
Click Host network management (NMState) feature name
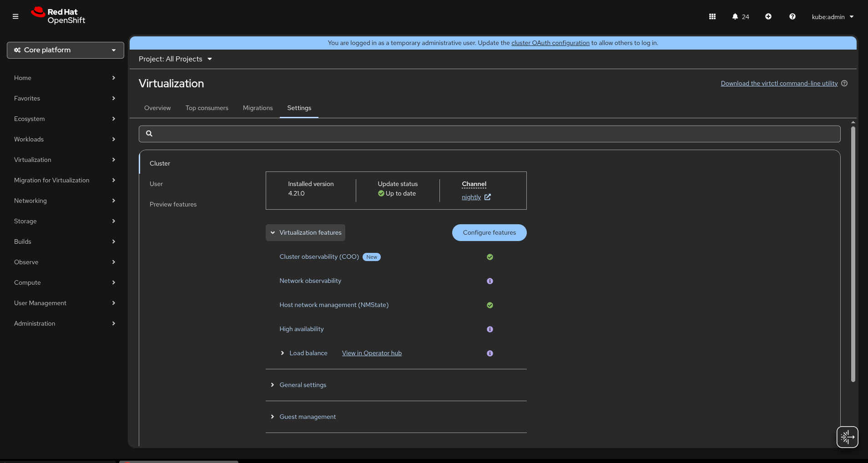(334, 305)
